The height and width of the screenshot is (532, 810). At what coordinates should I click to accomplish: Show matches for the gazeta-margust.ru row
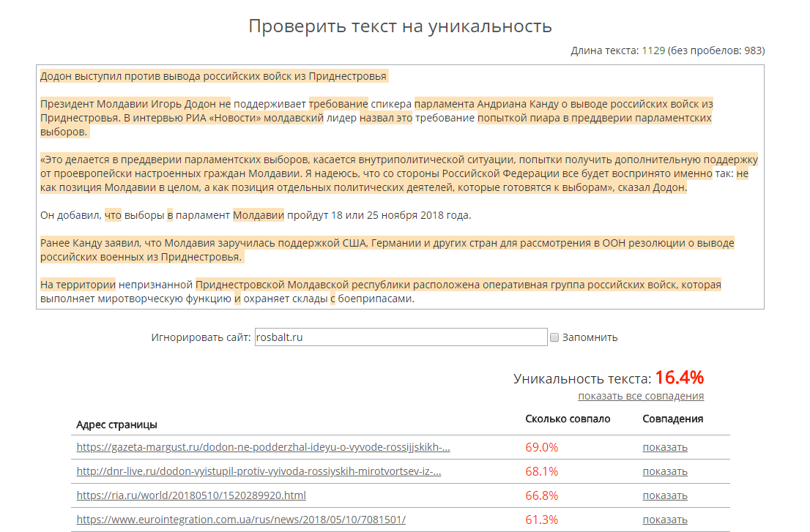pyautogui.click(x=665, y=447)
